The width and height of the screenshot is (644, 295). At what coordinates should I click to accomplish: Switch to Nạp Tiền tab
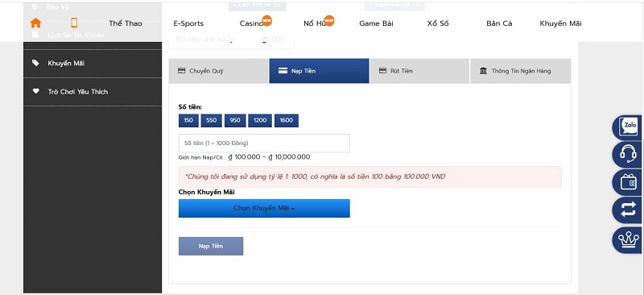319,71
